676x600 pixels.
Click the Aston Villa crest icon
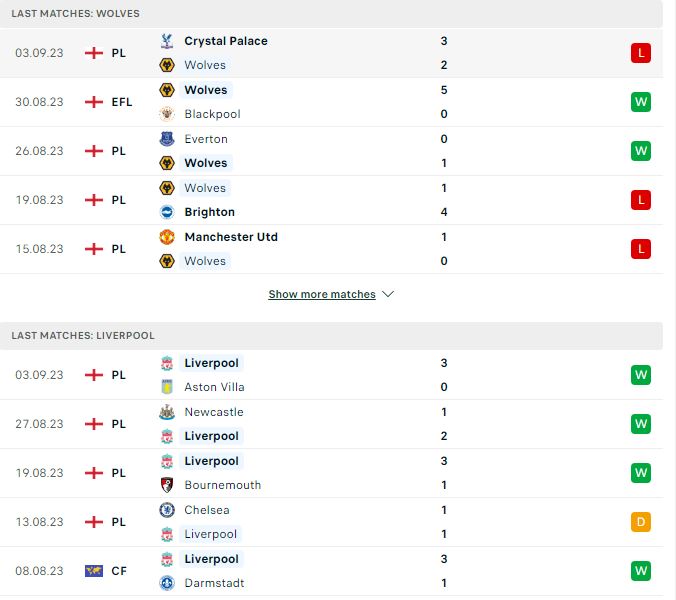tap(167, 387)
